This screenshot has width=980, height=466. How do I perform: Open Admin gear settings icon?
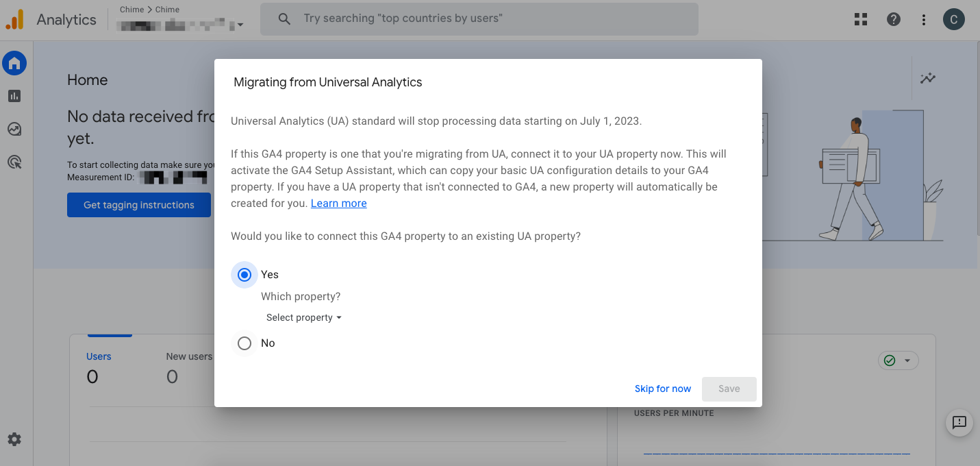(14, 439)
